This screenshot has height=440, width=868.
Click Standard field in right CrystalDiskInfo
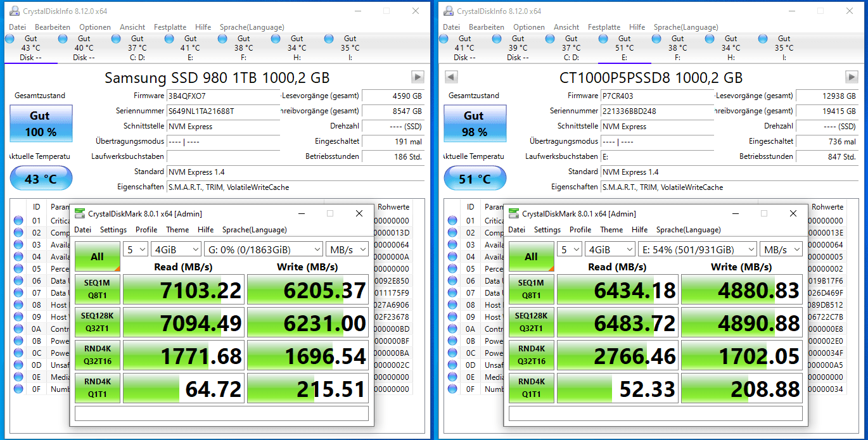click(729, 172)
